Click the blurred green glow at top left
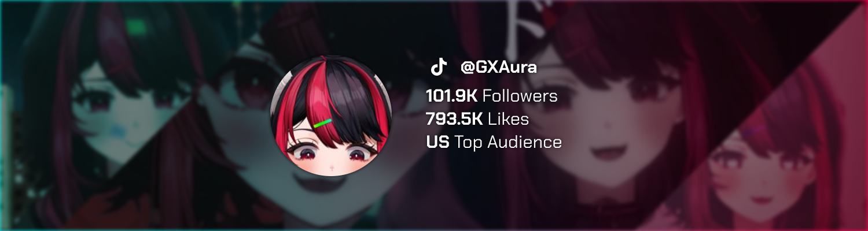Viewport: 868px width, 231px height. click(134, 26)
